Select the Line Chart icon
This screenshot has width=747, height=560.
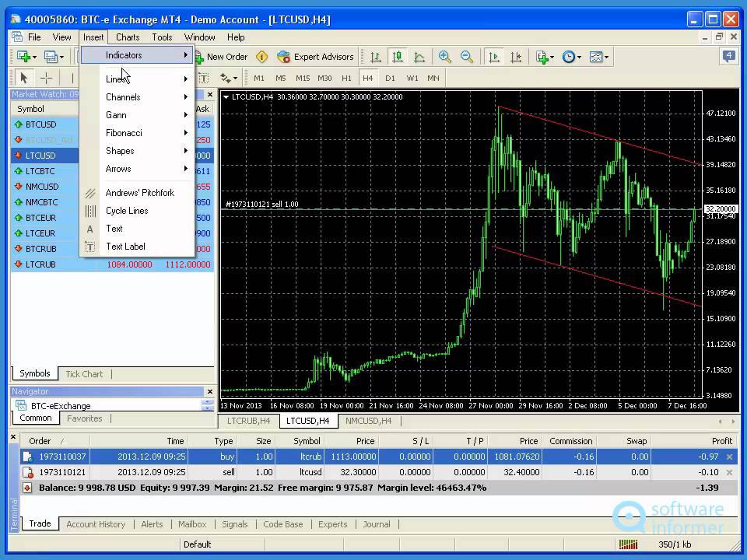point(419,57)
